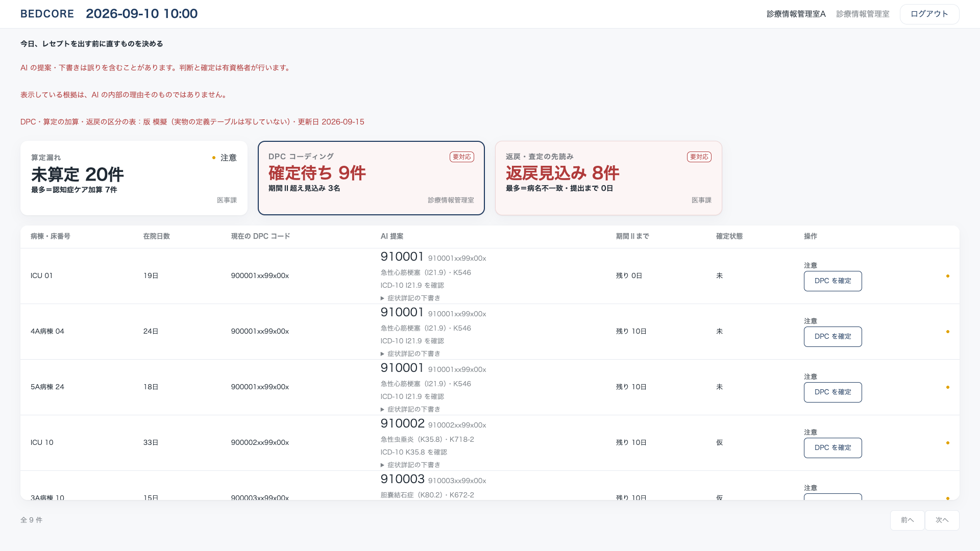The width and height of the screenshot is (980, 551).
Task: Click the 期間 II まで column header
Action: click(x=632, y=236)
